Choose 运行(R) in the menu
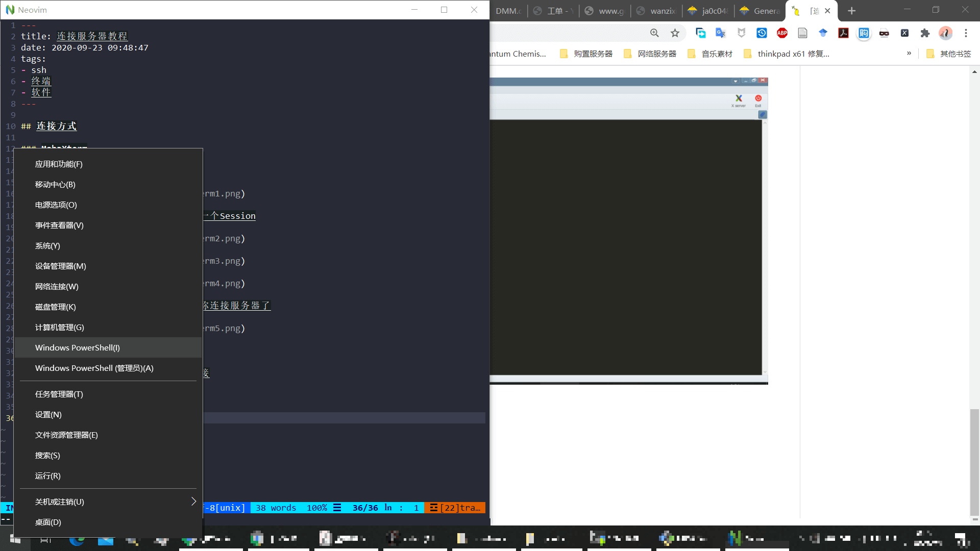 click(x=109, y=475)
